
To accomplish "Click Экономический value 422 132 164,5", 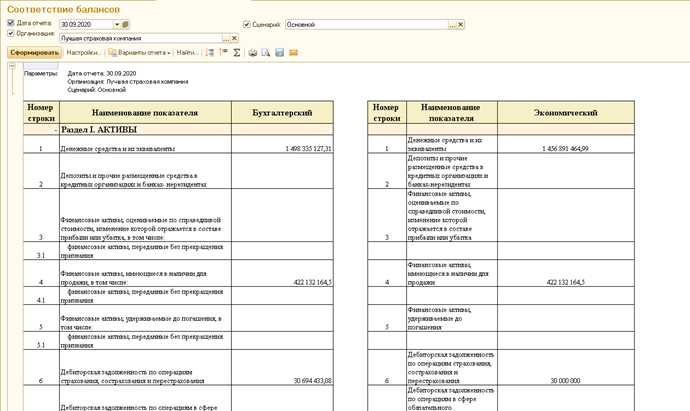I will click(x=565, y=283).
